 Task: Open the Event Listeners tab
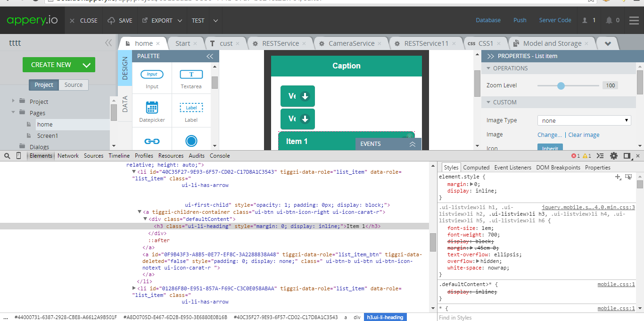(x=513, y=168)
